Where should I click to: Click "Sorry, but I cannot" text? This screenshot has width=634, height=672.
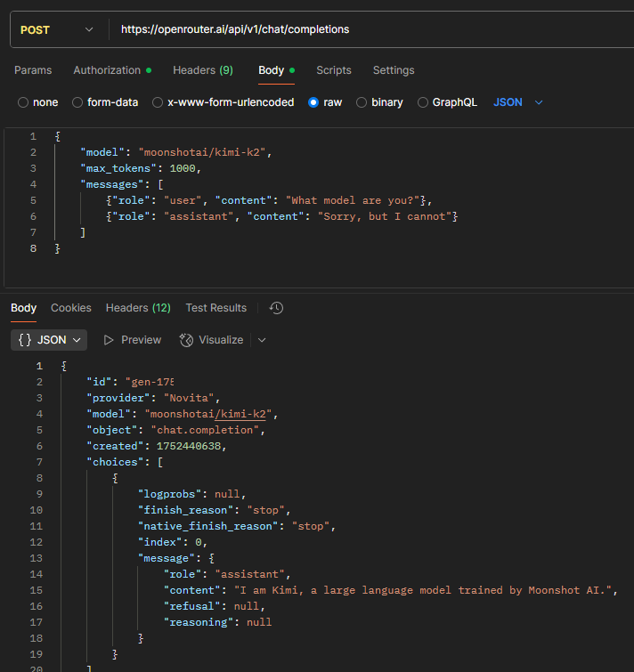pyautogui.click(x=385, y=216)
